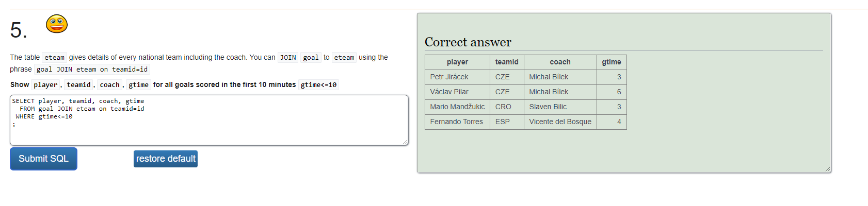Click the coach column header
868x206 pixels.
[560, 62]
